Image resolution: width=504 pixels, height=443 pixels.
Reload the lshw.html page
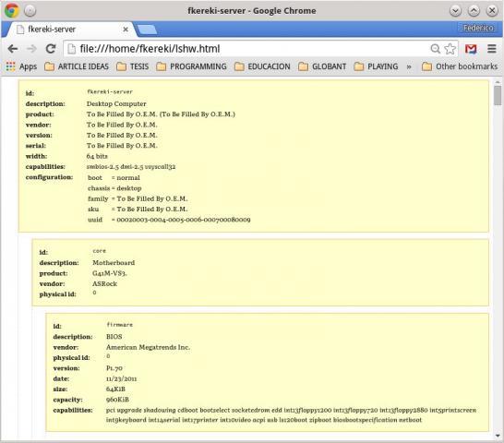tap(51, 49)
